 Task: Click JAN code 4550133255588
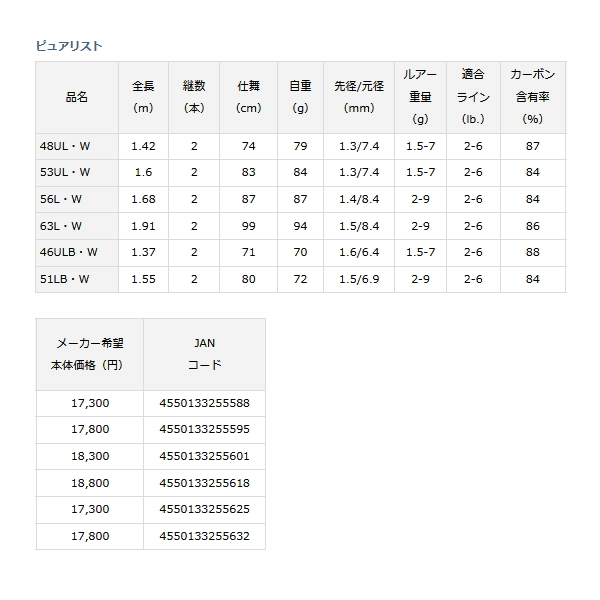(x=204, y=404)
